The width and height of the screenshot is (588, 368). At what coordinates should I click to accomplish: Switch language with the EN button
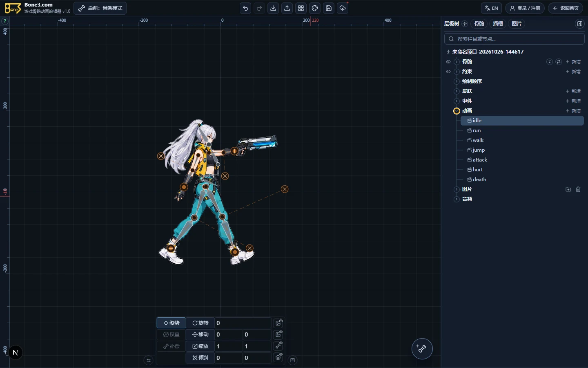pyautogui.click(x=491, y=8)
